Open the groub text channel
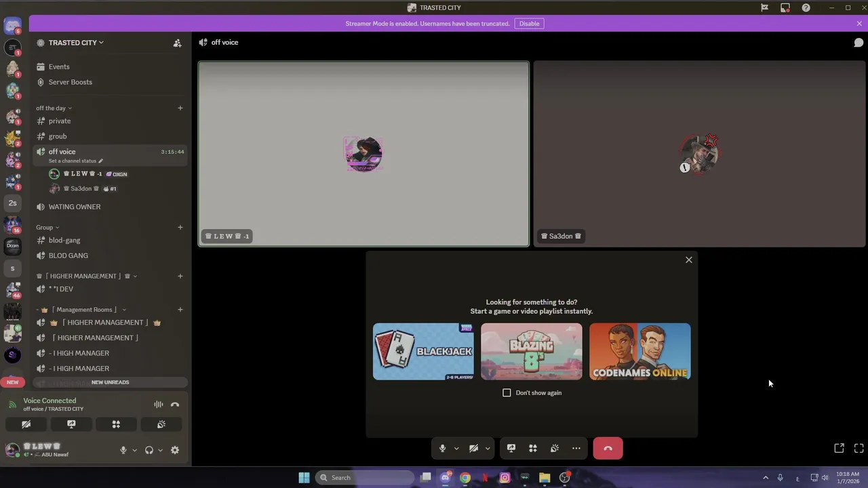This screenshot has width=868, height=488. point(111,136)
